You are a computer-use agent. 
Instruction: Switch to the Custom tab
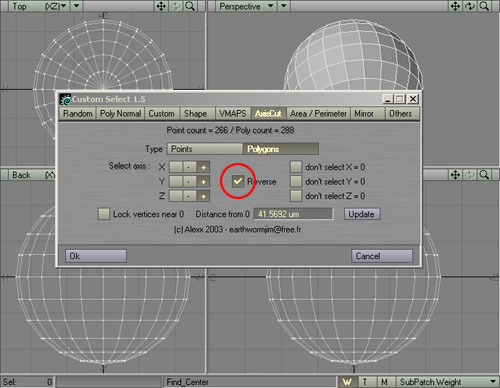click(162, 114)
